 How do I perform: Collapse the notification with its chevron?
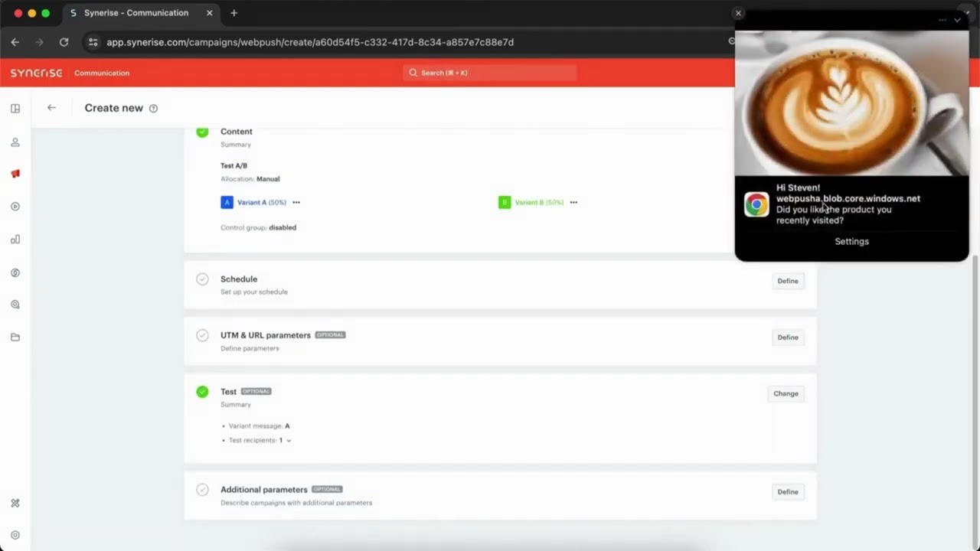(957, 20)
